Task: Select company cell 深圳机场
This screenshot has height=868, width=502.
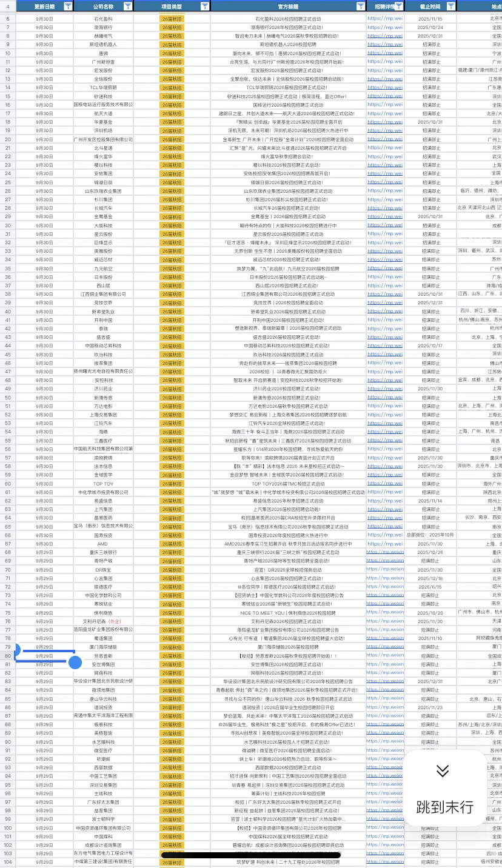Action: click(104, 130)
